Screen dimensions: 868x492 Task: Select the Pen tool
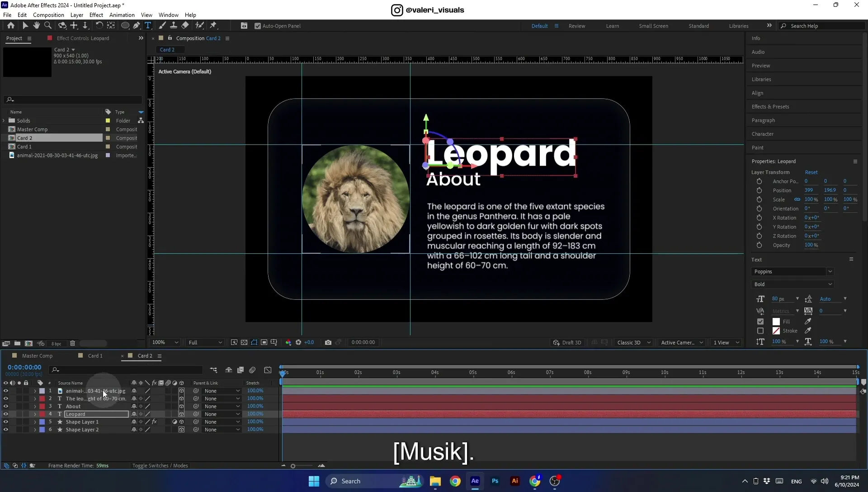tap(137, 26)
